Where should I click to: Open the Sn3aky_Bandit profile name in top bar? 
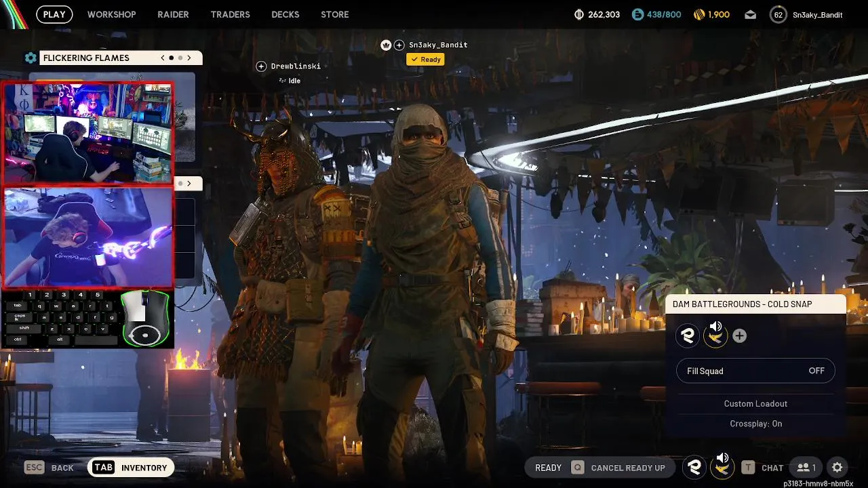(x=817, y=14)
